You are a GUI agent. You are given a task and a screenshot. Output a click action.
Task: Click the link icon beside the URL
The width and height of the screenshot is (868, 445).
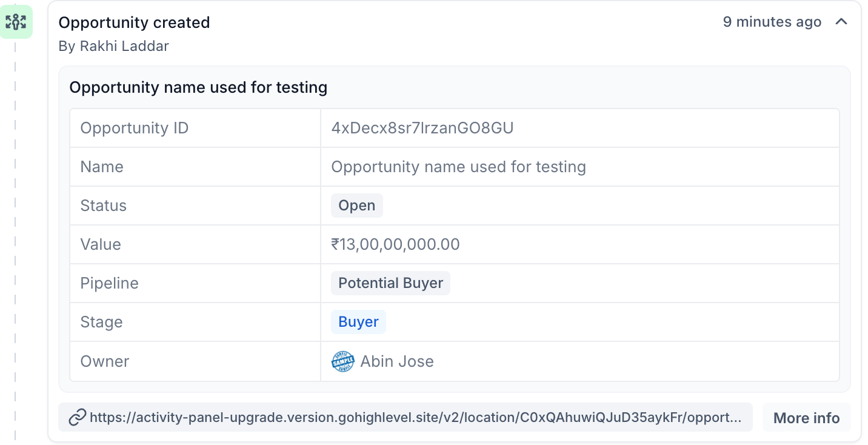77,417
